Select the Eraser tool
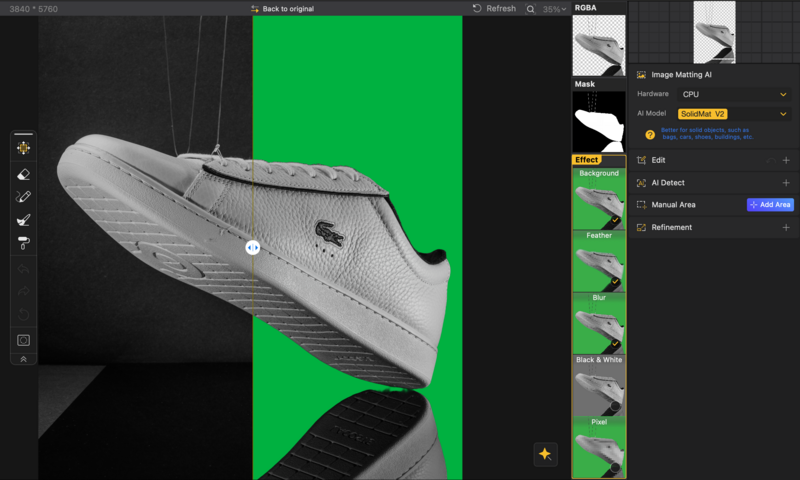800x480 pixels. click(23, 174)
